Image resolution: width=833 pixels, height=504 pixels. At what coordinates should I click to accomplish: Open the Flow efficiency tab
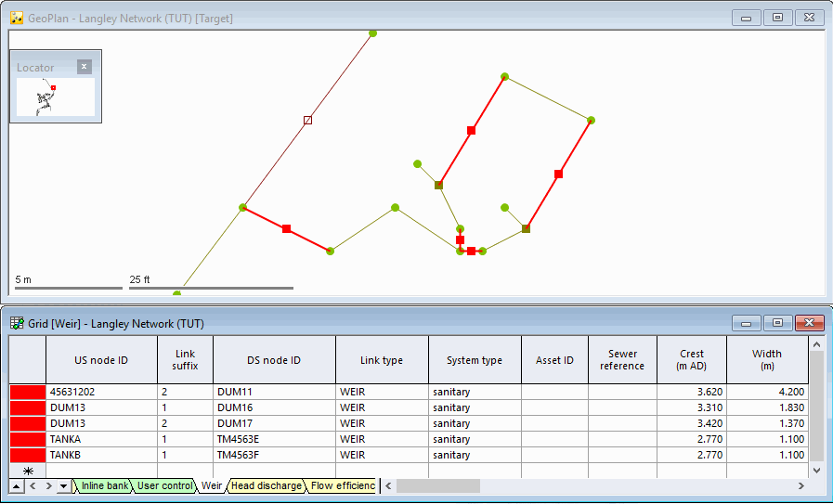tap(343, 485)
